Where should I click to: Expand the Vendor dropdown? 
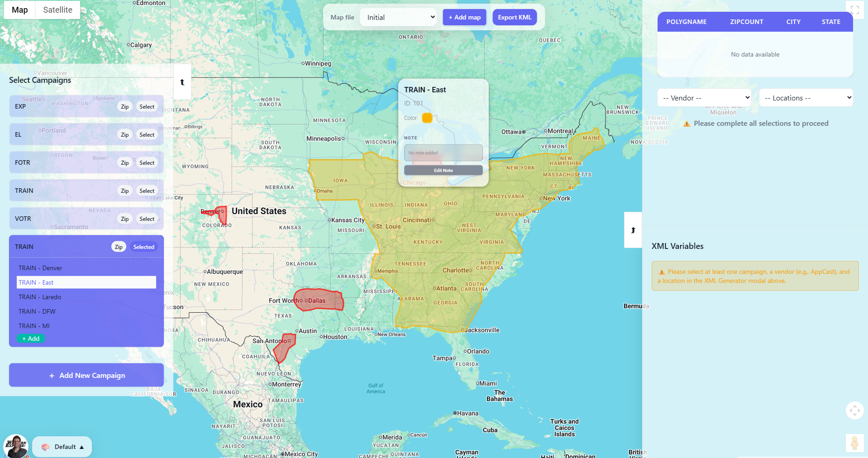coord(704,98)
